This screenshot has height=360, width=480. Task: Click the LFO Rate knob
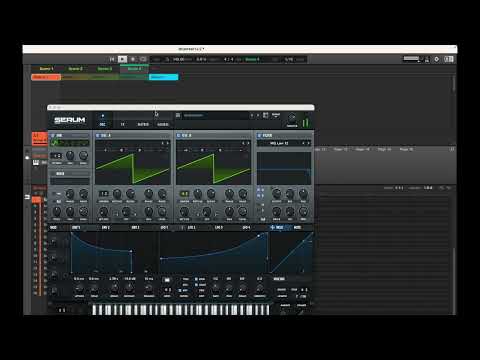(215, 288)
